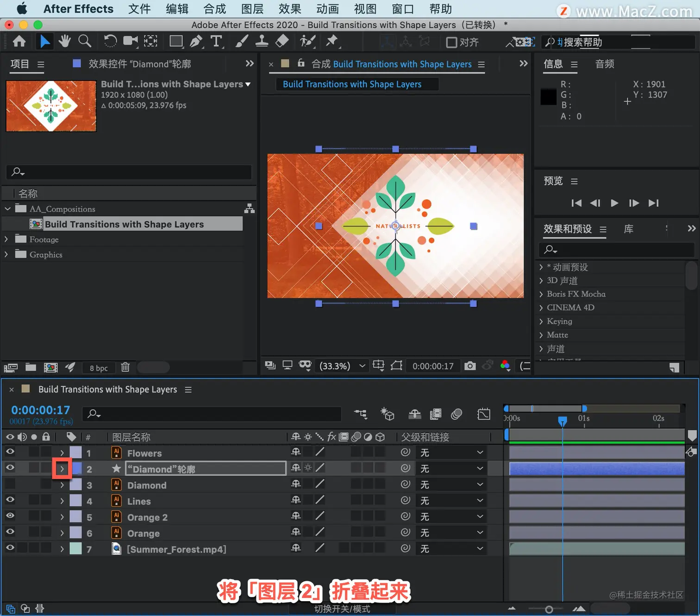Viewport: 700px width, 616px height.
Task: Click the 切换开关/模式 button
Action: click(x=342, y=609)
